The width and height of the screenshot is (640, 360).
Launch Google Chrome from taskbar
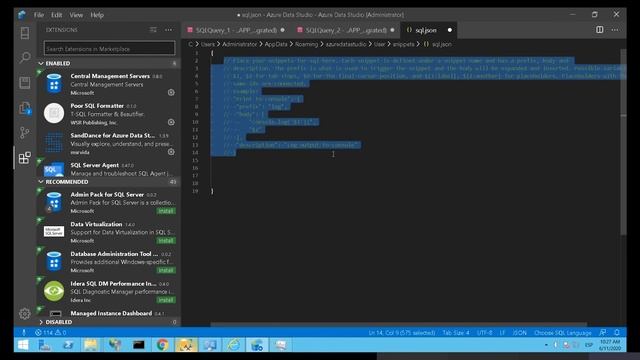click(x=162, y=345)
